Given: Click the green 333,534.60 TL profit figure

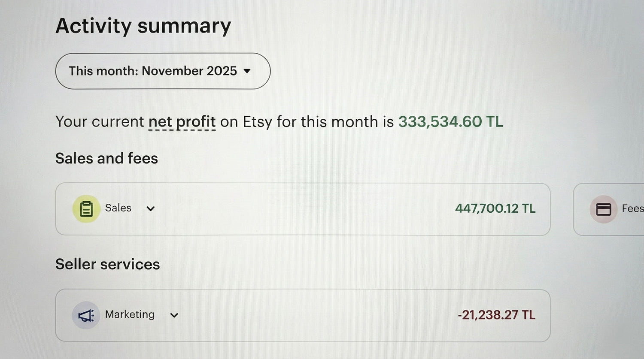Looking at the screenshot, I should (450, 122).
